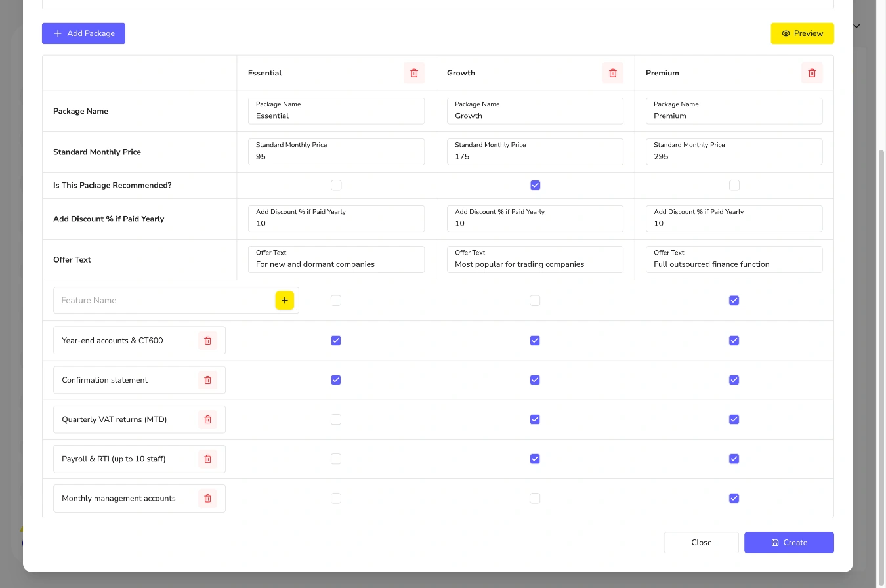This screenshot has height=588, width=886.
Task: Delete the Essential package column
Action: (414, 73)
